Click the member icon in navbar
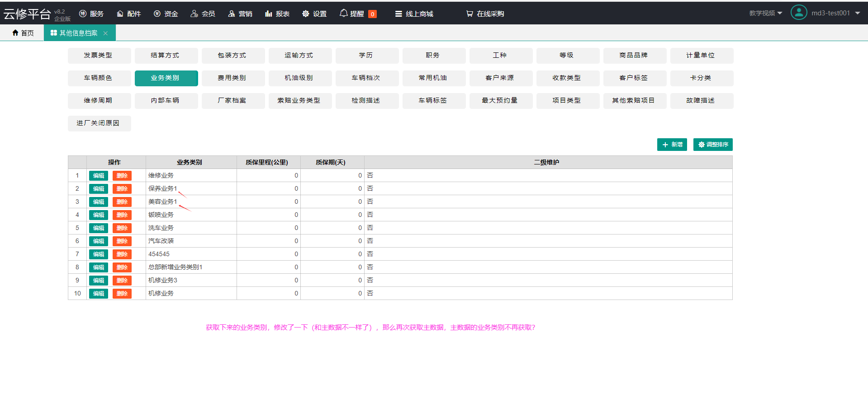The height and width of the screenshot is (403, 868). [194, 14]
